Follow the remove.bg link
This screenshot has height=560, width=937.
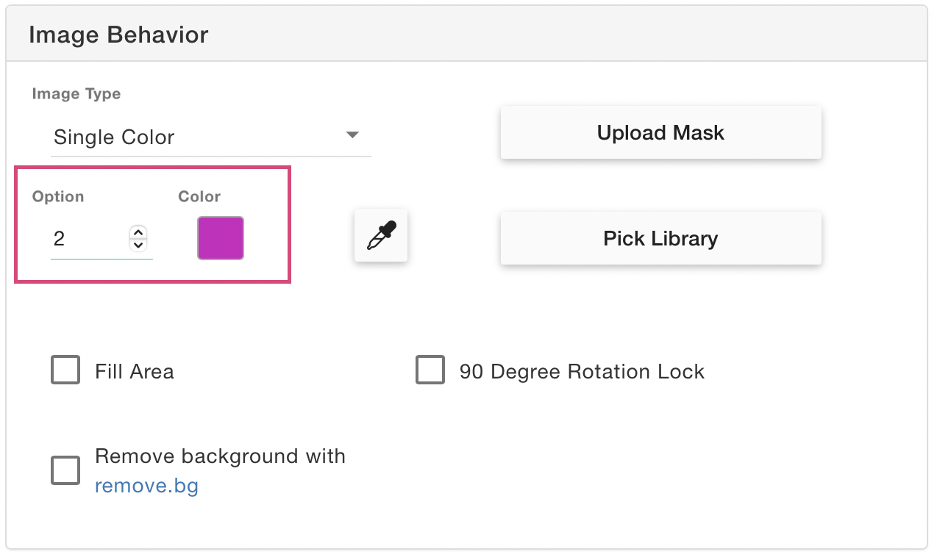pos(146,486)
